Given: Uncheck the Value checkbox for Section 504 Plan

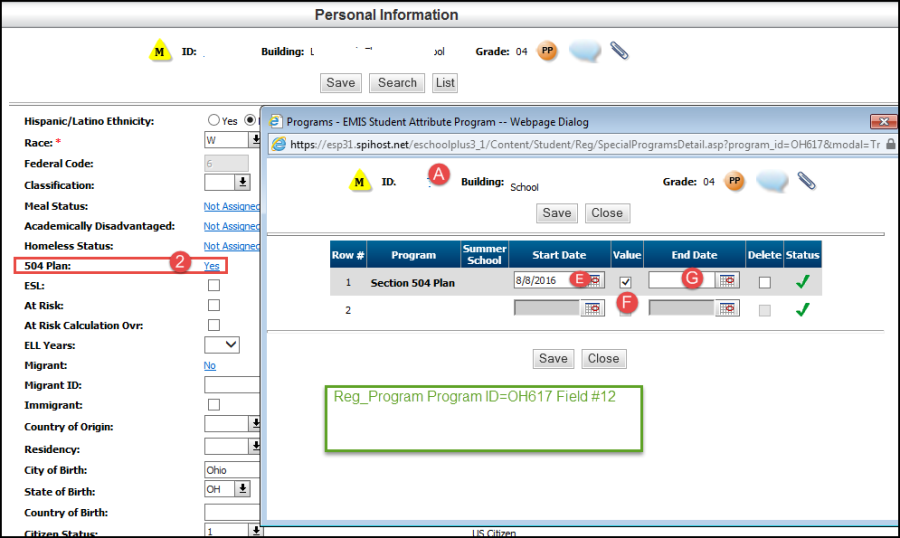Looking at the screenshot, I should [626, 283].
